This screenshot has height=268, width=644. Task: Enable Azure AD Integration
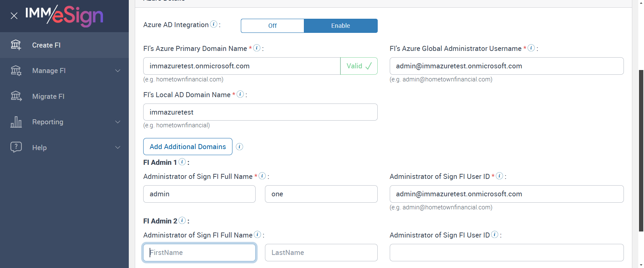340,26
